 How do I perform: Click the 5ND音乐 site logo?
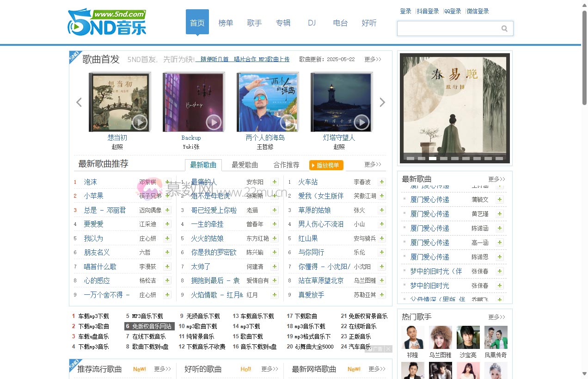pyautogui.click(x=107, y=22)
